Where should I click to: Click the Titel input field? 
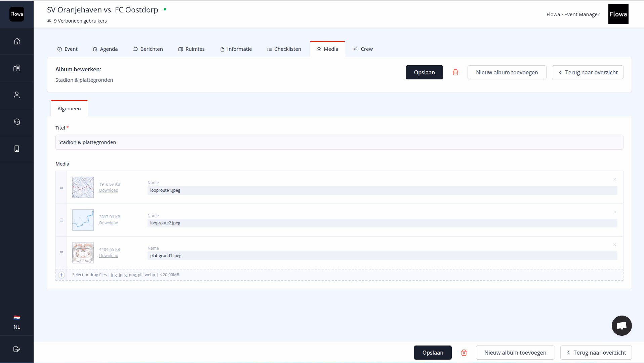point(339,142)
